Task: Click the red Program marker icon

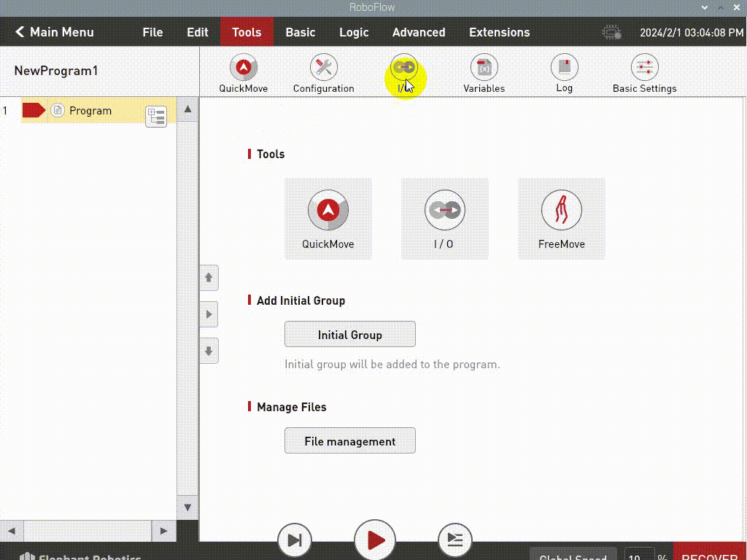Action: pos(34,111)
